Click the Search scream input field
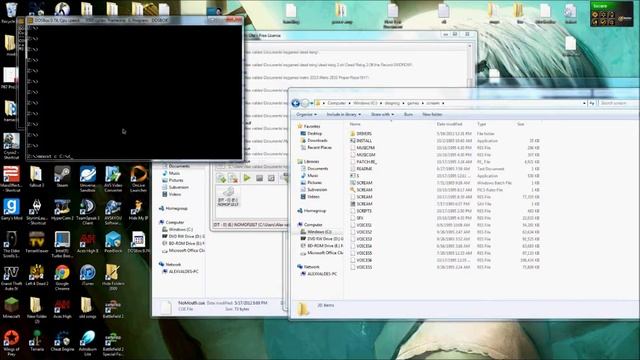The height and width of the screenshot is (360, 640). pyautogui.click(x=618, y=103)
